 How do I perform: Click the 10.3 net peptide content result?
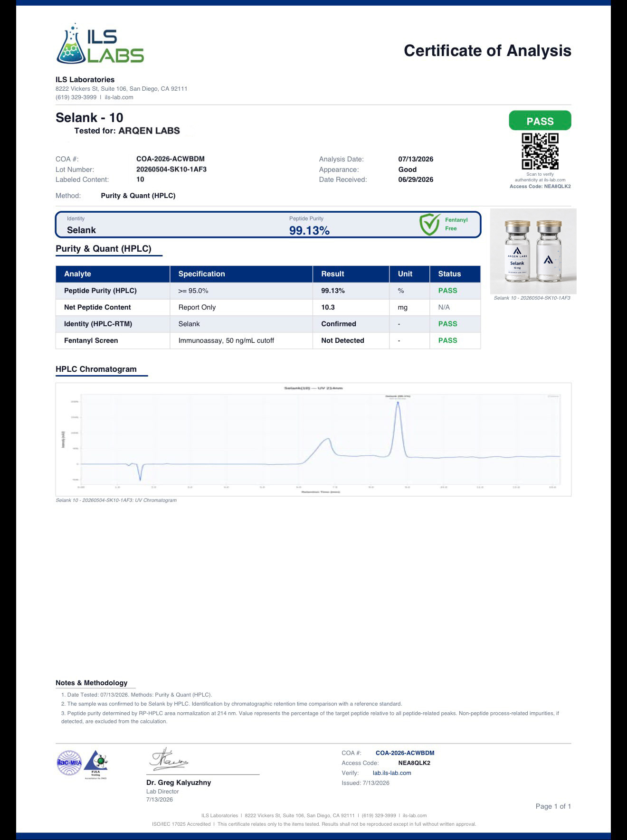click(x=328, y=307)
